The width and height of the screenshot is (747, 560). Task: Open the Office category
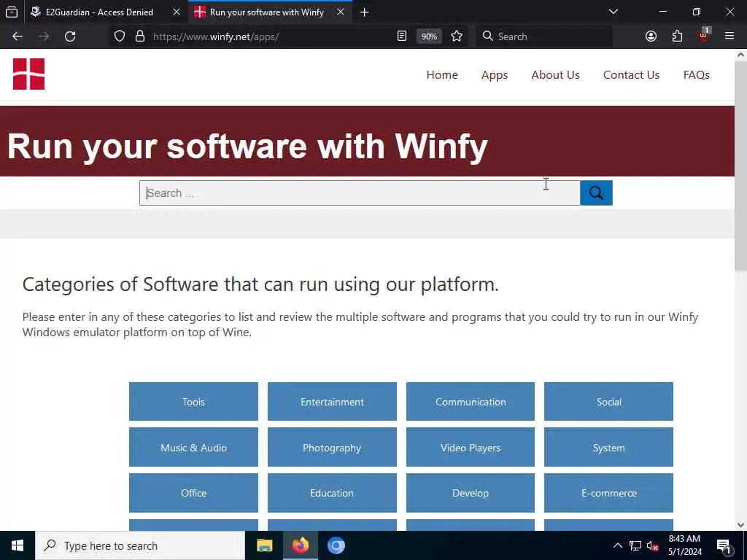193,493
